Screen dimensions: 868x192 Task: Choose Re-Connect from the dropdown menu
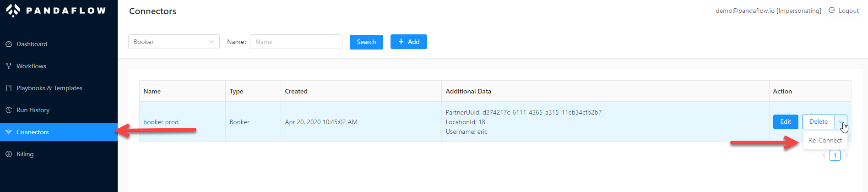[825, 140]
